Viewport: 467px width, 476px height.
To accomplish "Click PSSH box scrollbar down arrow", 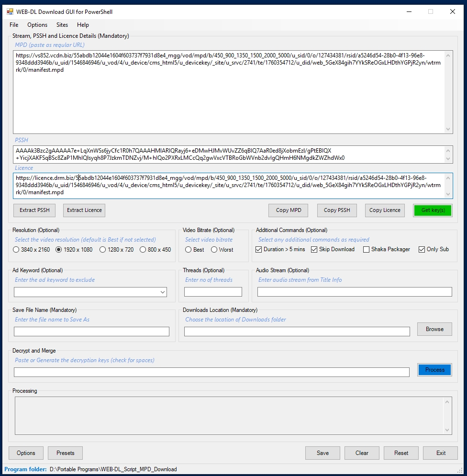I will (x=448, y=159).
